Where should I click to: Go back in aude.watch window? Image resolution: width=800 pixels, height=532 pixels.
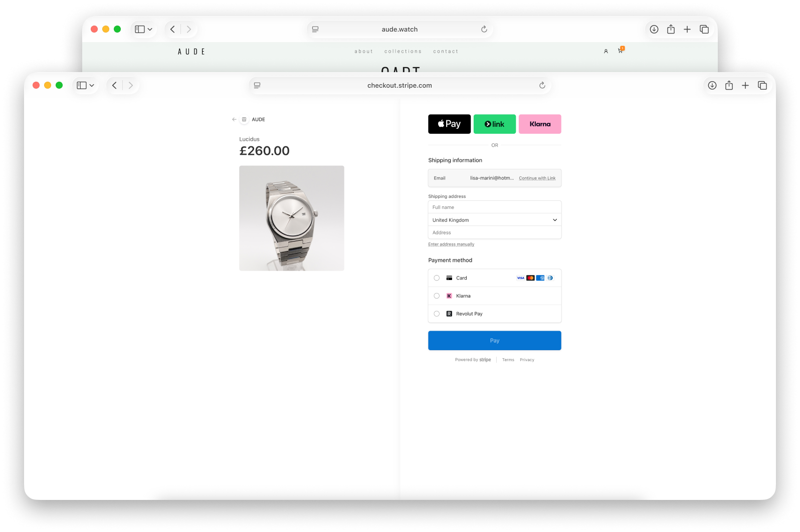coord(173,30)
